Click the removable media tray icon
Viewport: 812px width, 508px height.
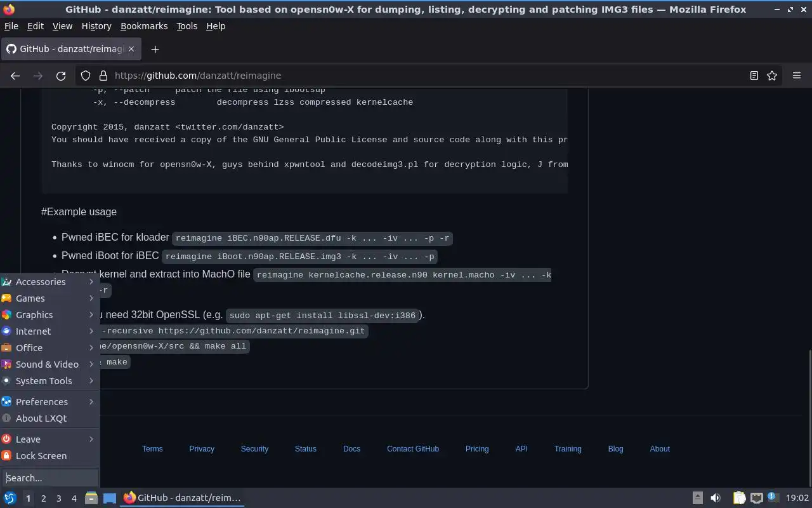697,498
